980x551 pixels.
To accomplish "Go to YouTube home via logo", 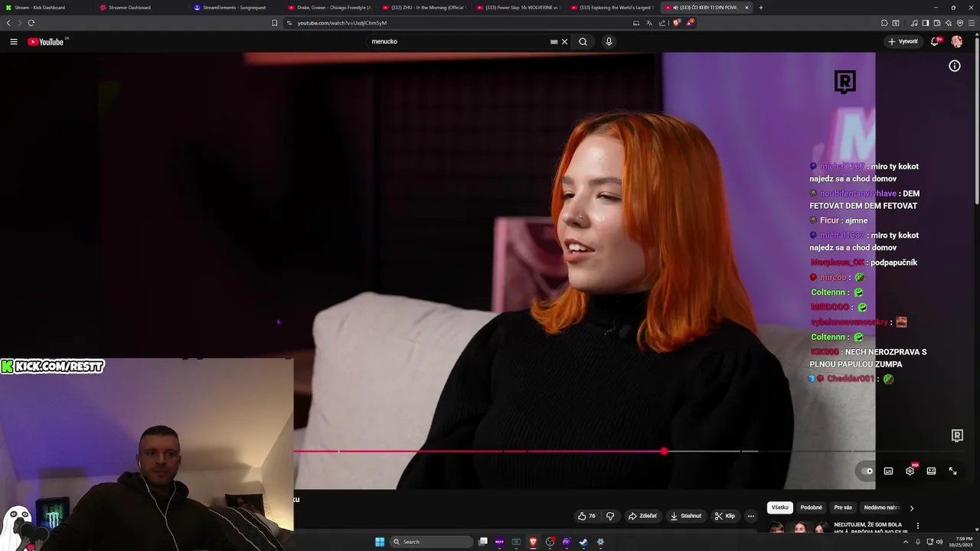I will 47,41.
